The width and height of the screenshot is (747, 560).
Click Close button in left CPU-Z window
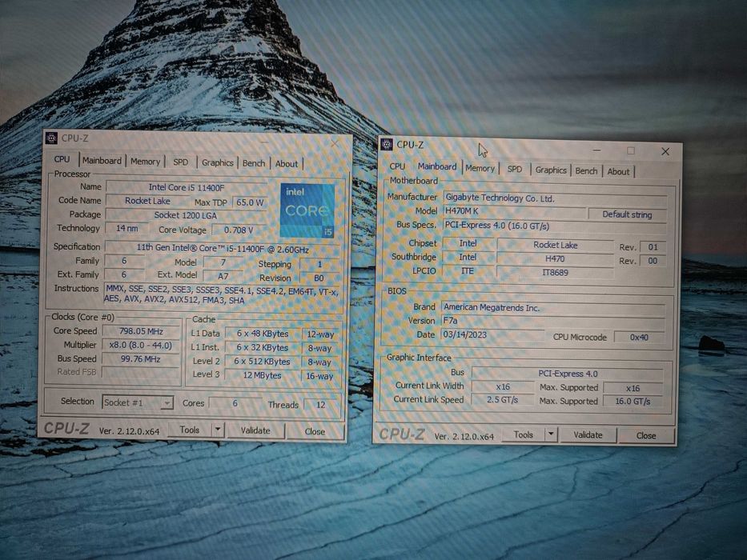(x=315, y=431)
